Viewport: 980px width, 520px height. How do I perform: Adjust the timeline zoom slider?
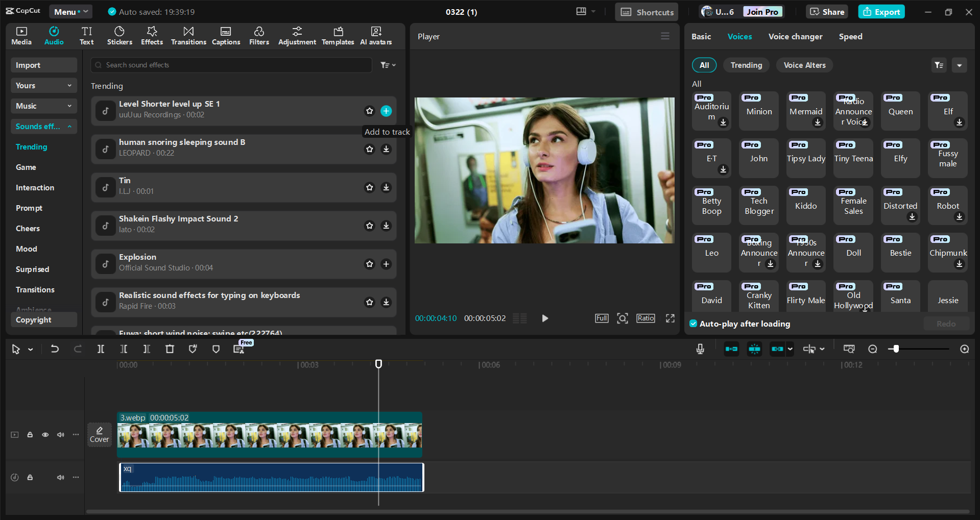pyautogui.click(x=895, y=349)
